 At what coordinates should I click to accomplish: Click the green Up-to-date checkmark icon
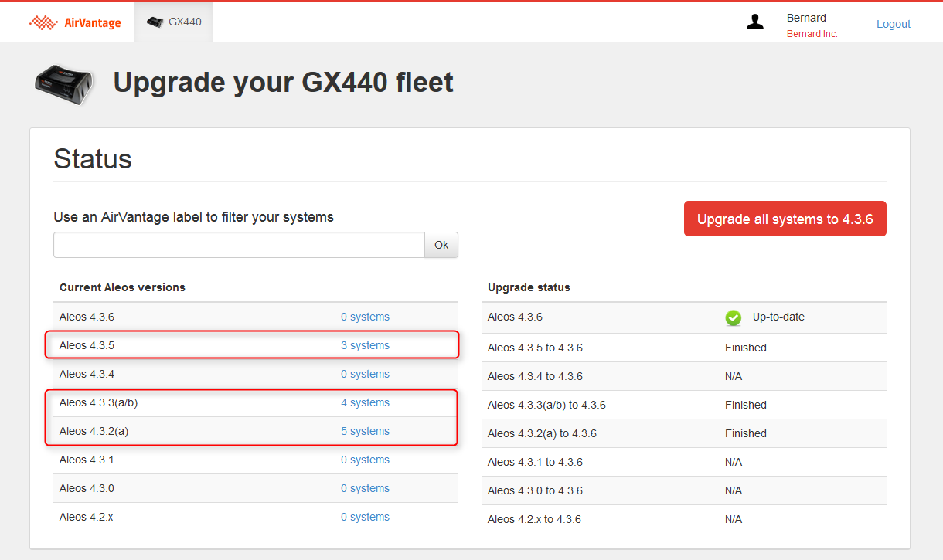(733, 317)
